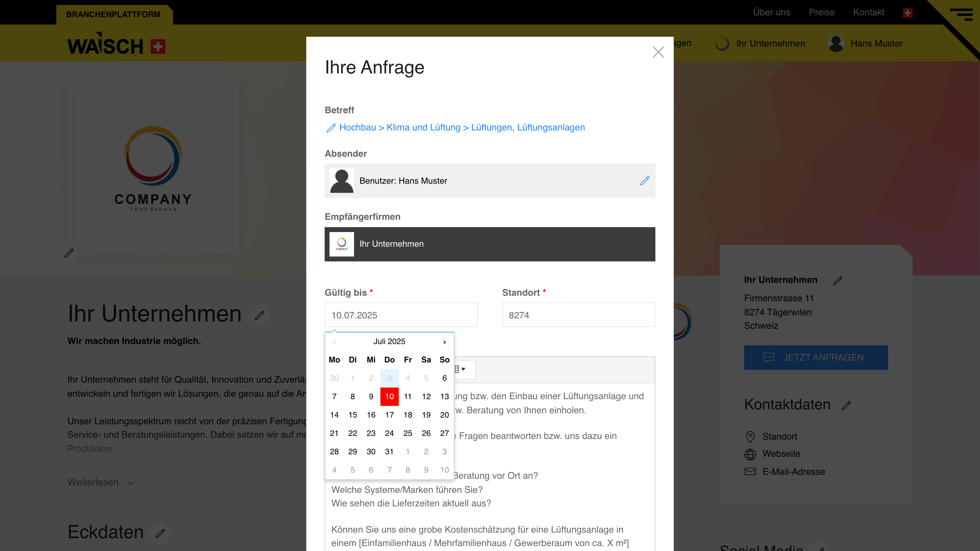Click the Webseite contact link

(782, 454)
